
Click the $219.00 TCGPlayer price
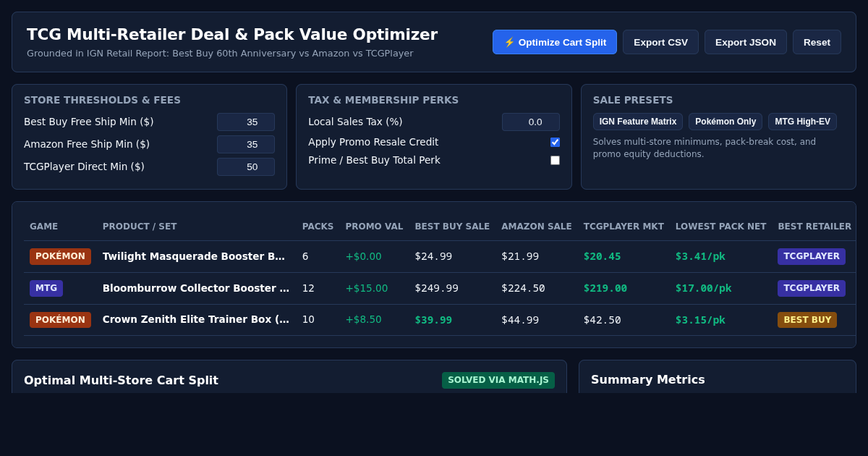tap(605, 288)
